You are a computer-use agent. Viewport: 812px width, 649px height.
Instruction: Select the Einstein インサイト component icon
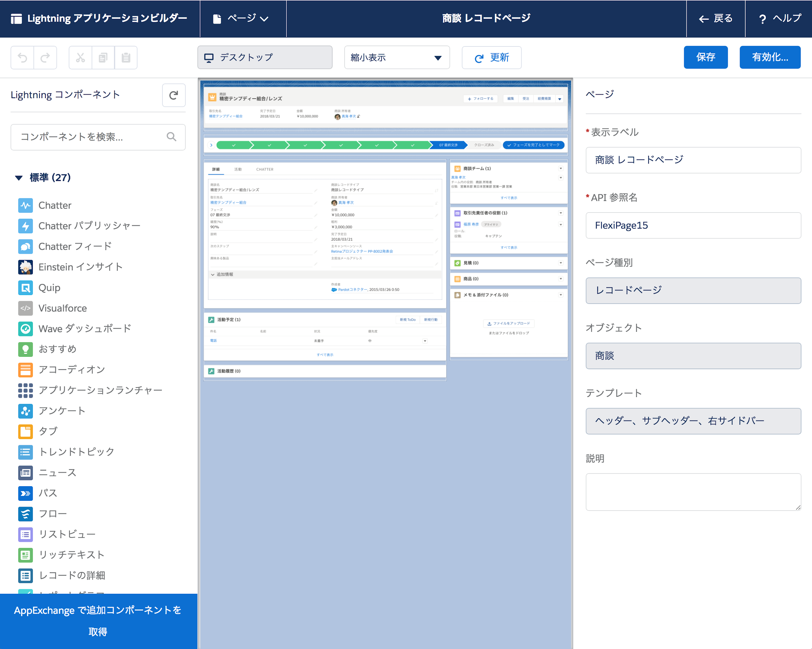(25, 267)
